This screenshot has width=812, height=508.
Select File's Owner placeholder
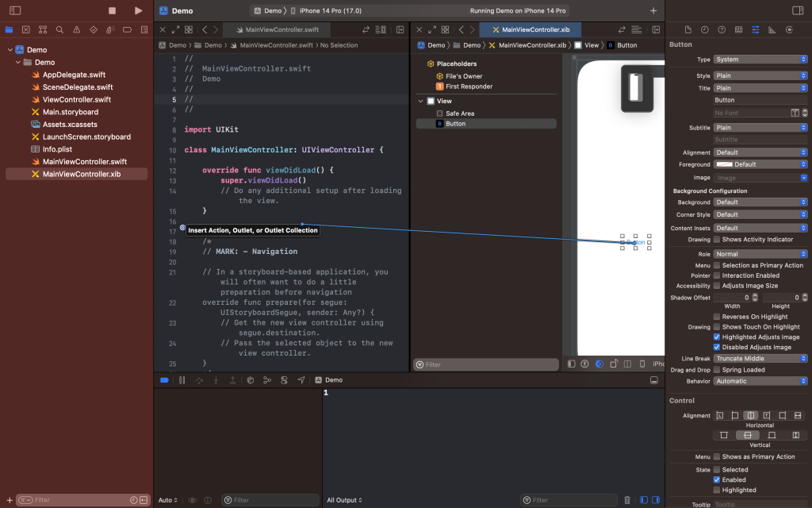pos(464,76)
